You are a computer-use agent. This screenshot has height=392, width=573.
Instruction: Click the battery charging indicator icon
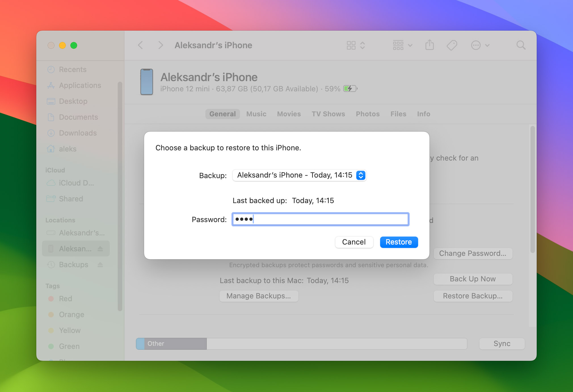[350, 88]
